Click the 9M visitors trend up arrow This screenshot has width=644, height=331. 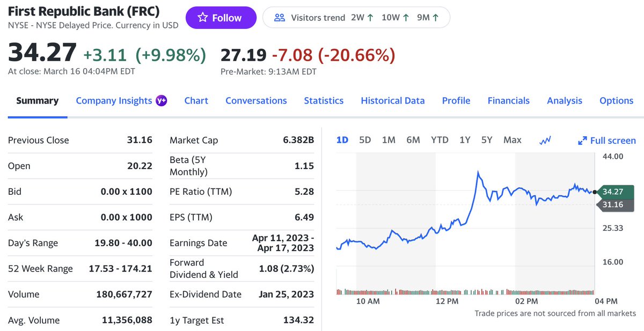tap(435, 18)
